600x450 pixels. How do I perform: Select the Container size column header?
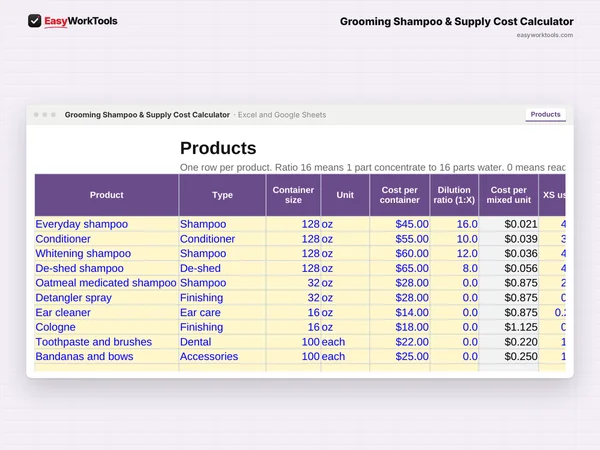[x=293, y=195]
